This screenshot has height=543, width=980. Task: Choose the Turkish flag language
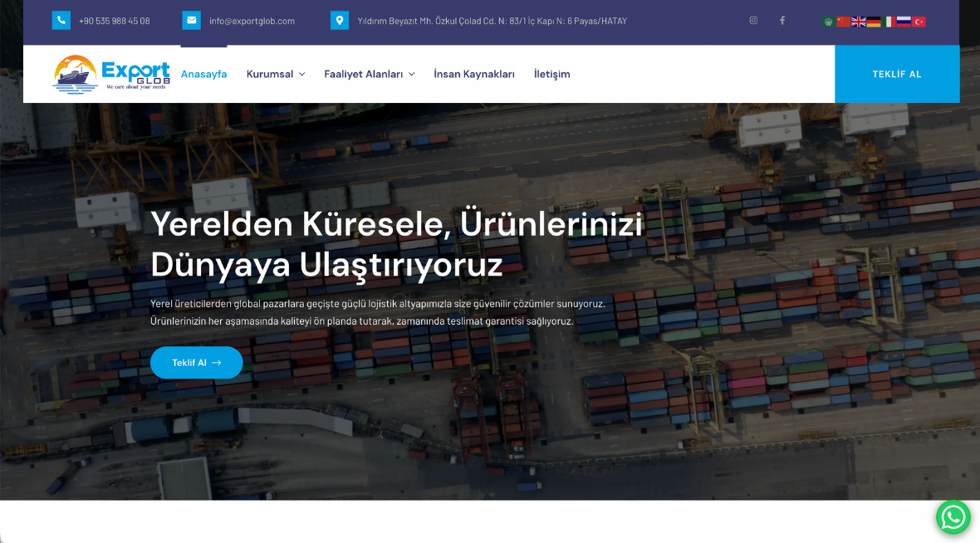tap(919, 22)
